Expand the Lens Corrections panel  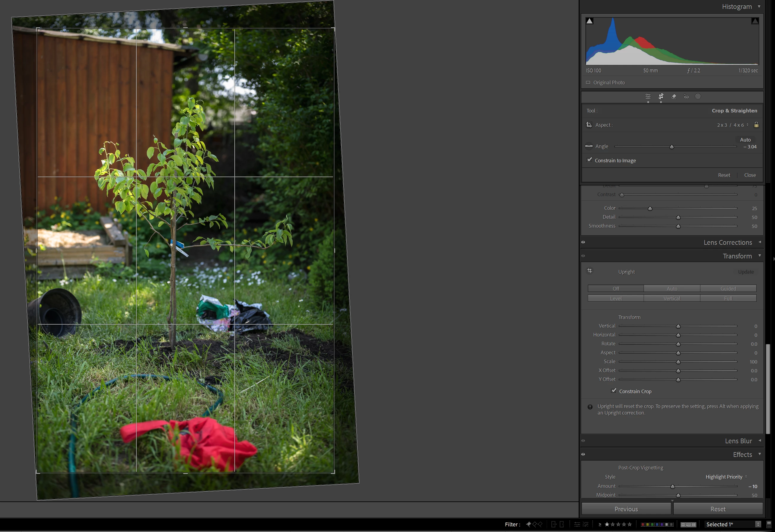coord(727,242)
